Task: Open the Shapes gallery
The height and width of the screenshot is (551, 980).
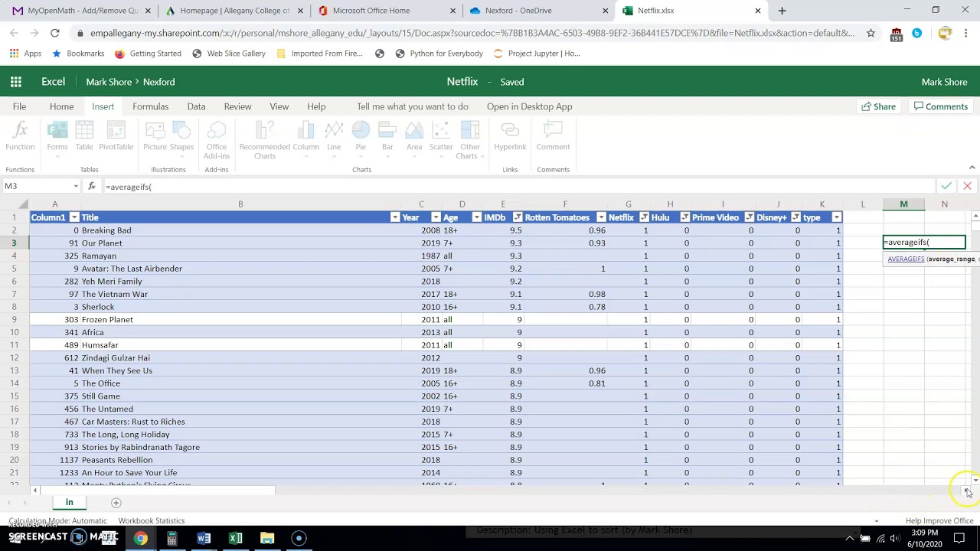Action: pyautogui.click(x=181, y=138)
